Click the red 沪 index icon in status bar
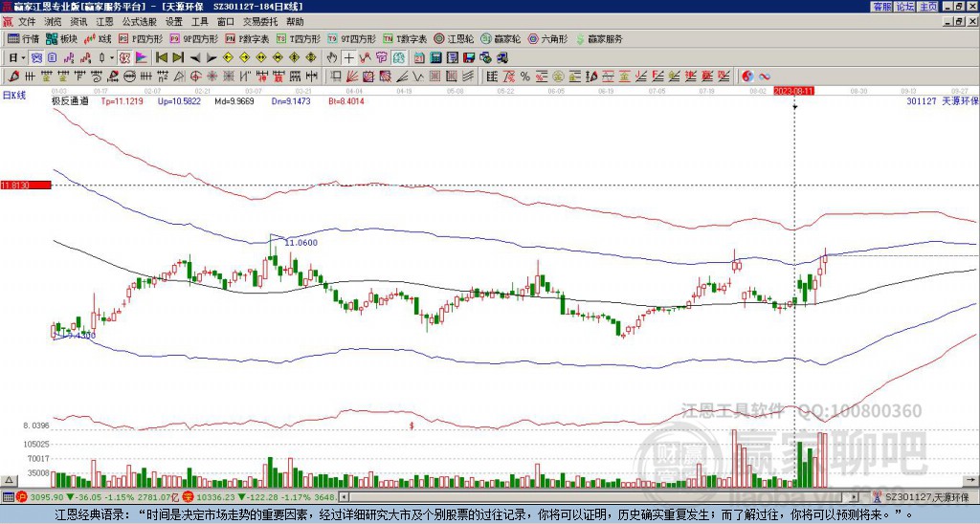 tap(23, 497)
